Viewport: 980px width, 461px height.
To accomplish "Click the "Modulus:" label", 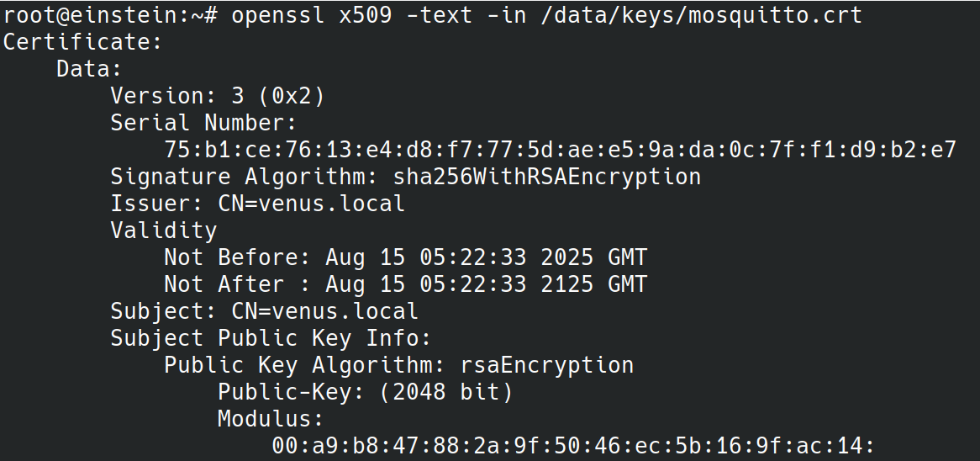I will [271, 419].
